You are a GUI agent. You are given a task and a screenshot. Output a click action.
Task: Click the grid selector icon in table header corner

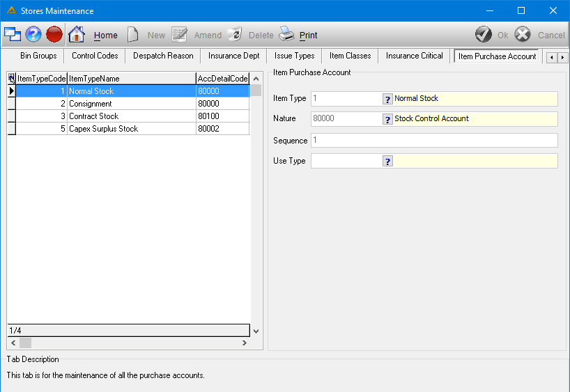[11, 79]
